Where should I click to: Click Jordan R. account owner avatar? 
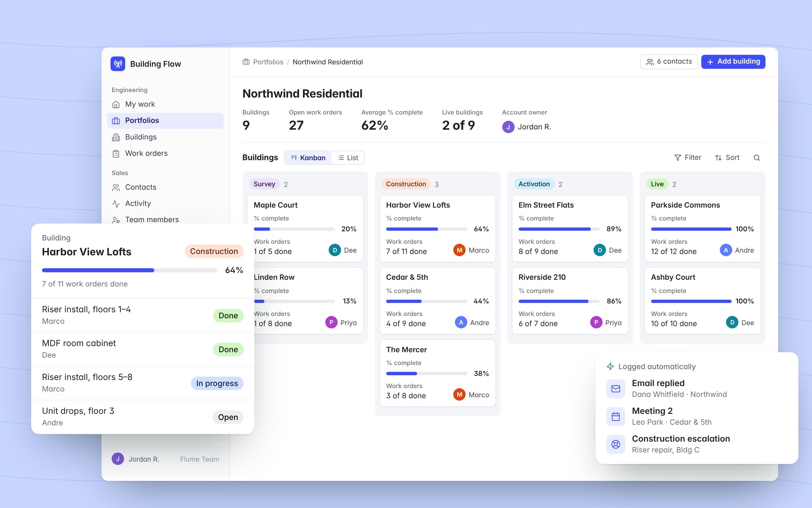[508, 127]
